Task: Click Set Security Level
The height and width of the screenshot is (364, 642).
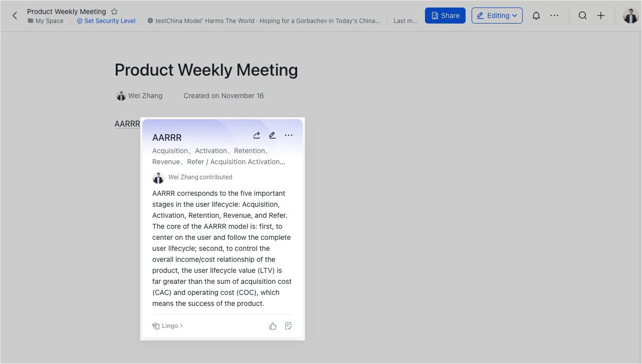Action: [106, 21]
